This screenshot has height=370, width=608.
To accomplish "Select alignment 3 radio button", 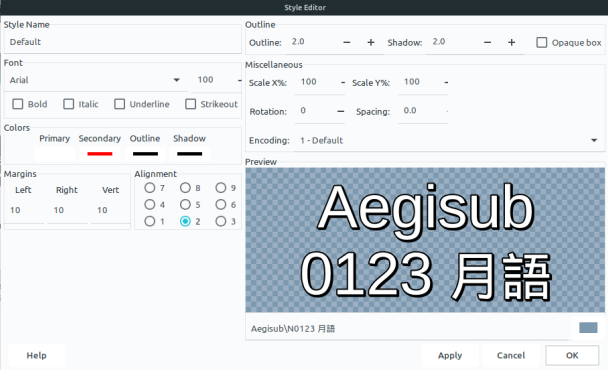I will click(x=221, y=221).
